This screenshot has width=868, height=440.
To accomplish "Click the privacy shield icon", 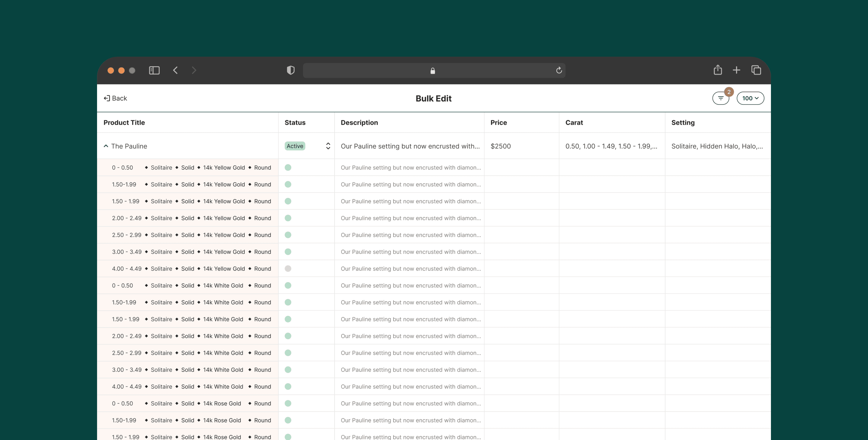I will point(291,71).
